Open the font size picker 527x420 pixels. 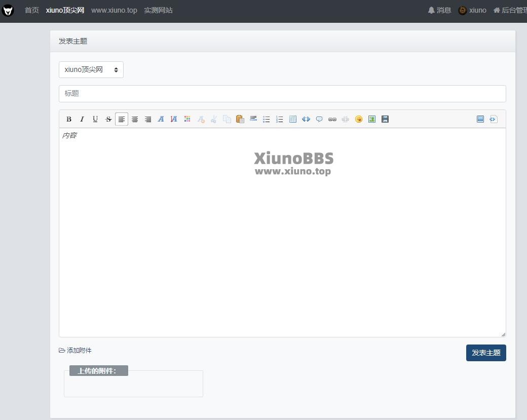point(174,119)
